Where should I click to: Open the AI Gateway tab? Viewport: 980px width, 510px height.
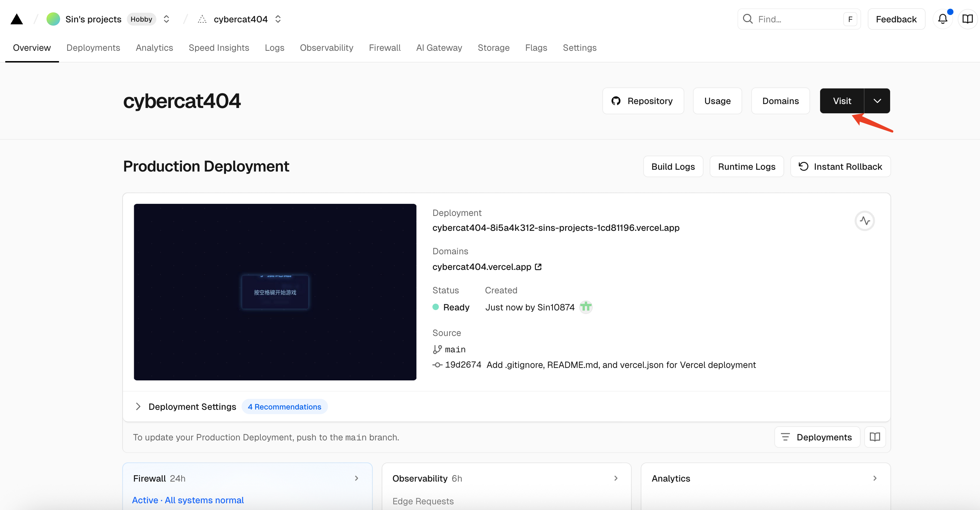[x=439, y=48]
